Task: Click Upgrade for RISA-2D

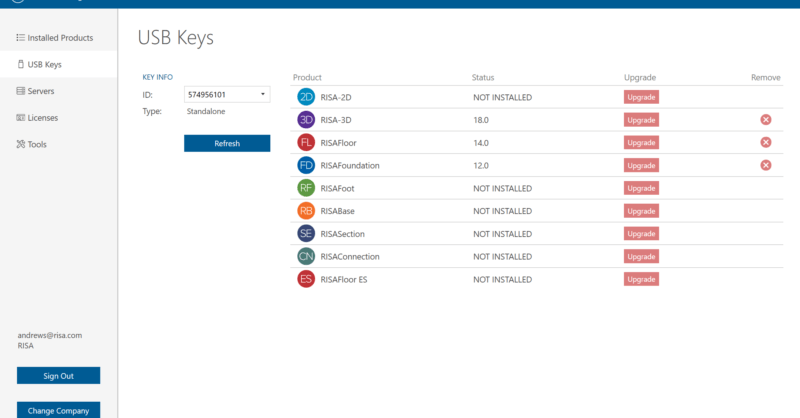Action: [x=641, y=97]
